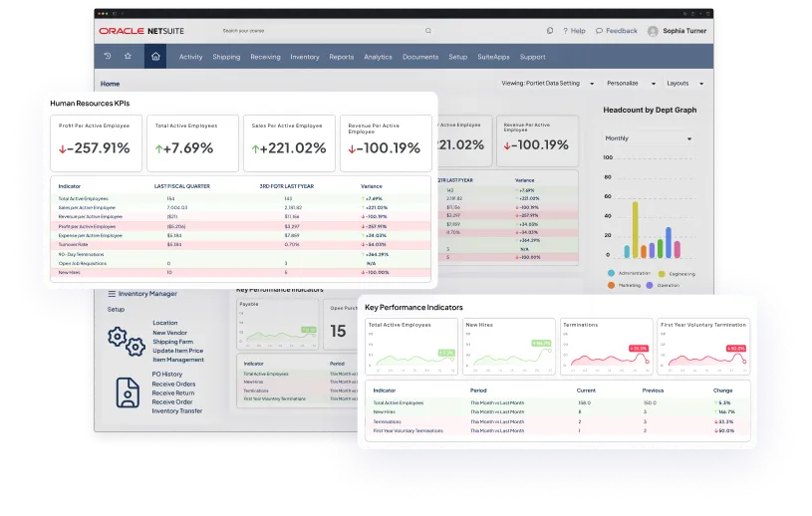Click the Feedback speech bubble icon
Viewport: 812px width, 516px height.
[x=599, y=31]
